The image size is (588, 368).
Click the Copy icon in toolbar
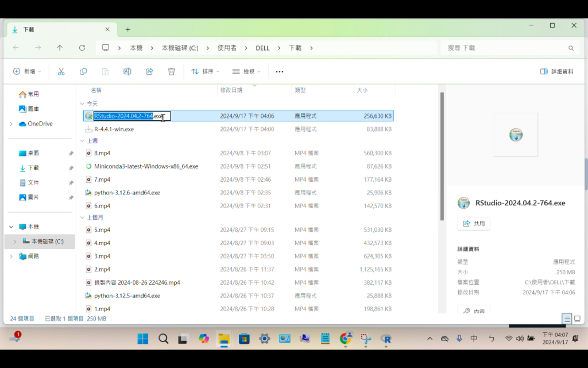point(83,71)
